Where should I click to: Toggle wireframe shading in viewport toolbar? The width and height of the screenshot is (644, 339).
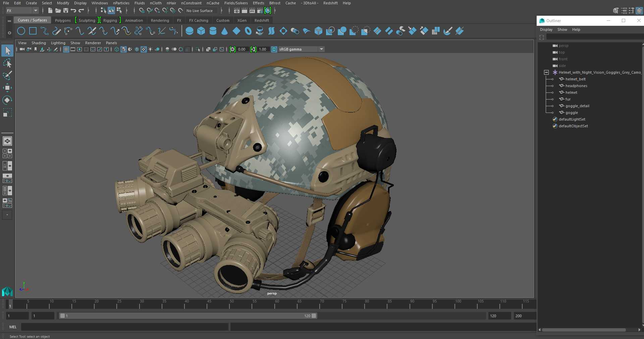117,49
